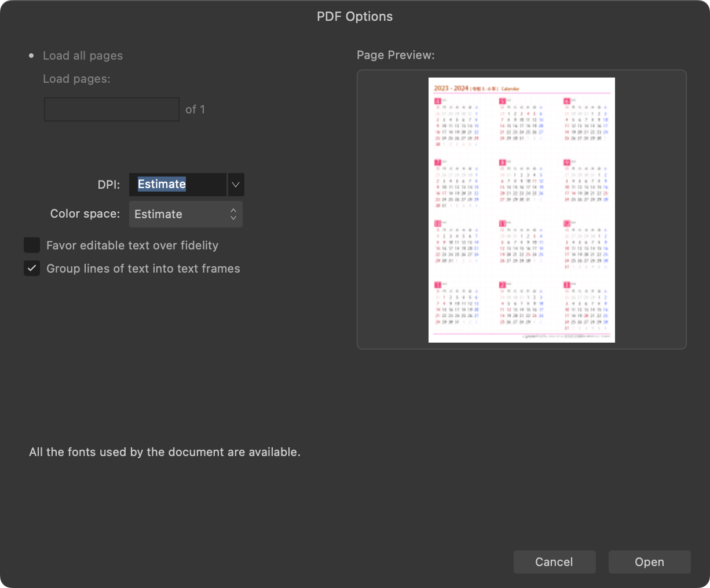This screenshot has width=710, height=588.
Task: Click the 'Page Preview:' label
Action: 396,55
